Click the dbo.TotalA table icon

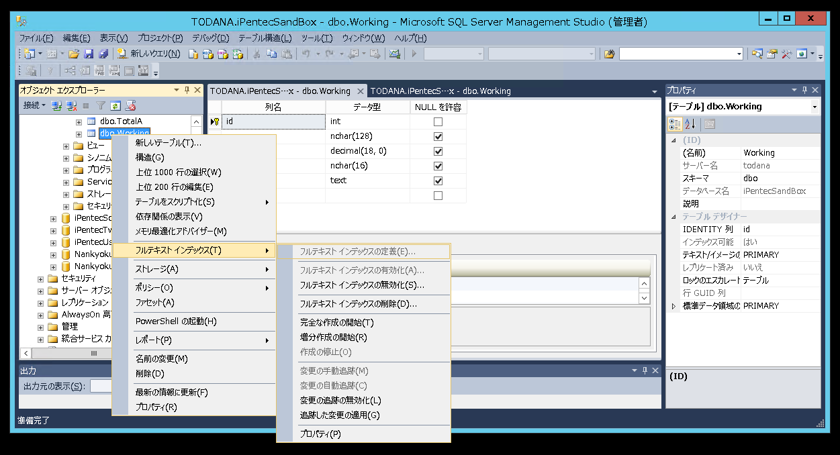[92, 121]
